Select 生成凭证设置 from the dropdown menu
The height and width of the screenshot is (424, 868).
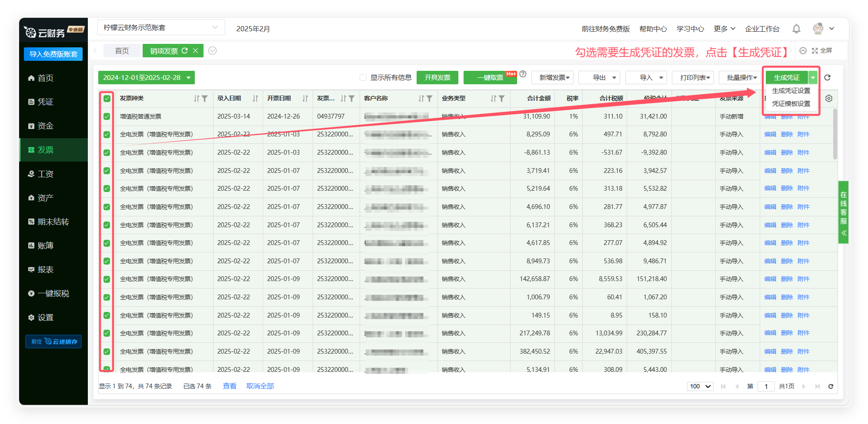791,91
